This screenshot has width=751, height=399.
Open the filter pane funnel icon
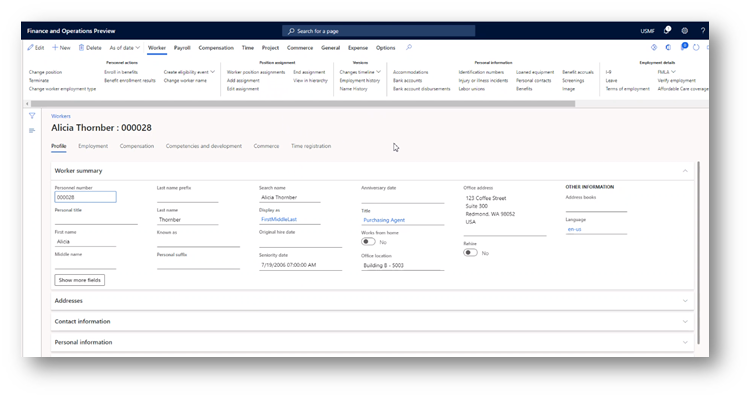pos(32,115)
